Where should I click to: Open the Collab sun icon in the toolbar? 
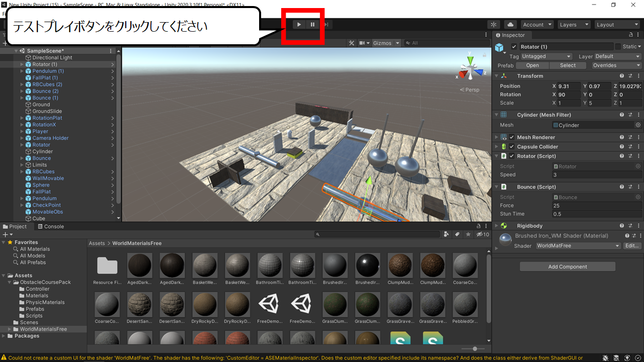click(x=494, y=25)
